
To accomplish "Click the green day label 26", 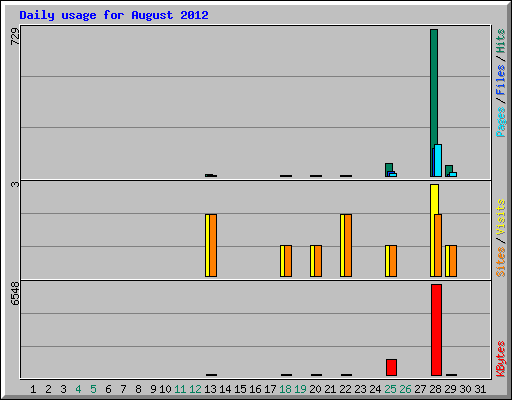I will [x=405, y=389].
